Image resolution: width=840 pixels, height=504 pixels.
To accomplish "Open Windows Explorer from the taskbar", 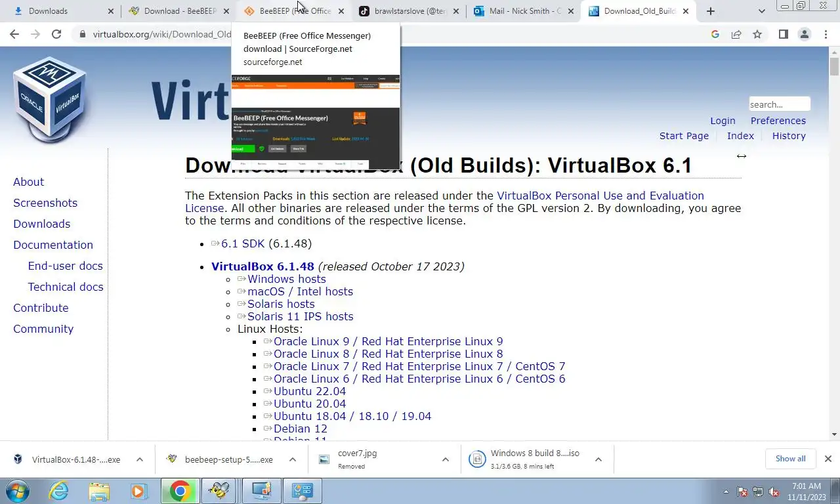I will [99, 491].
